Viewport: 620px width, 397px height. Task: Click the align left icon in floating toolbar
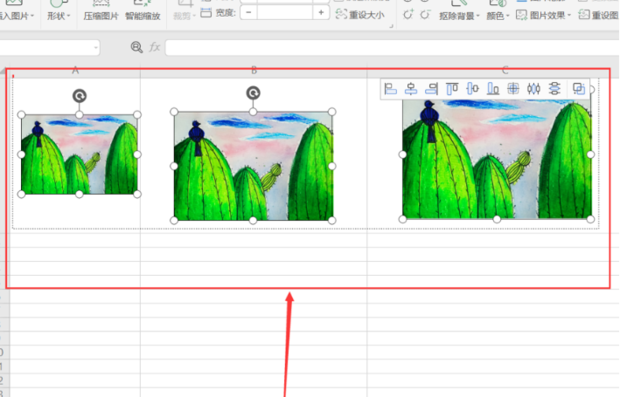pyautogui.click(x=391, y=89)
